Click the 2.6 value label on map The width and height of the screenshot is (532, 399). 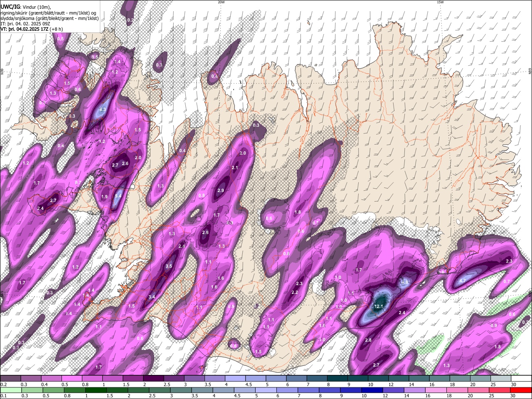coord(125,164)
